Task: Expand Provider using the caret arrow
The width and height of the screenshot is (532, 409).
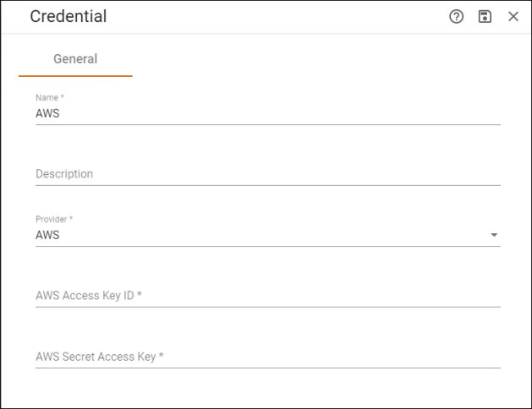Action: 494,235
